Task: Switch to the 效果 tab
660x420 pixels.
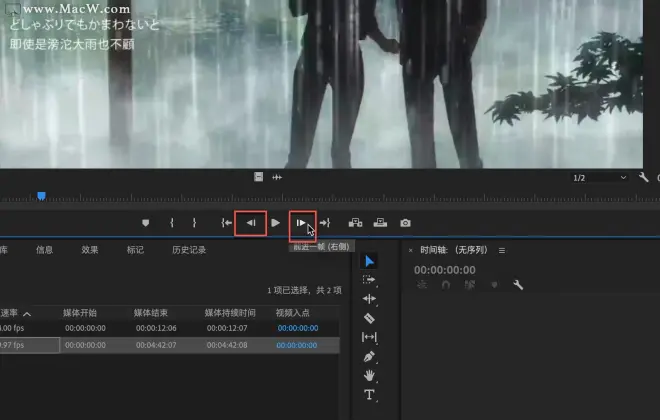Action: [90, 250]
